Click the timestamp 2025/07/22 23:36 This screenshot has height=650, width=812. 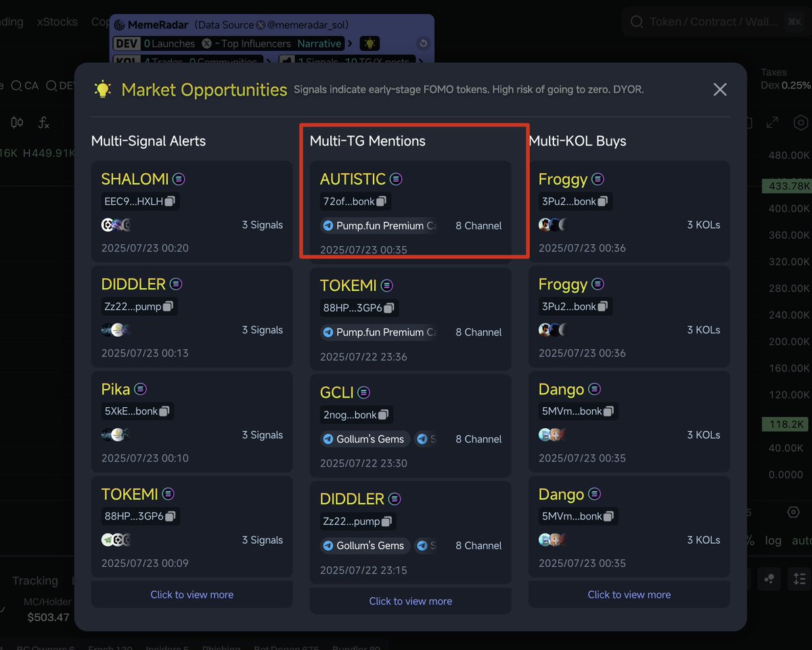coord(363,356)
